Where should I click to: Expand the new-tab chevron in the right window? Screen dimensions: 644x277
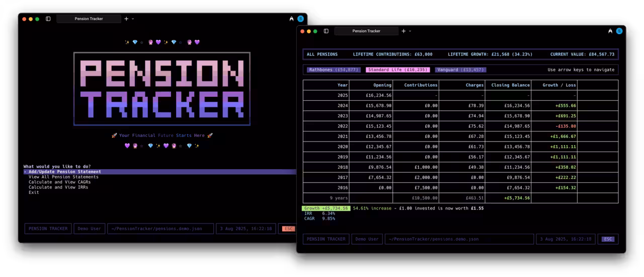410,31
